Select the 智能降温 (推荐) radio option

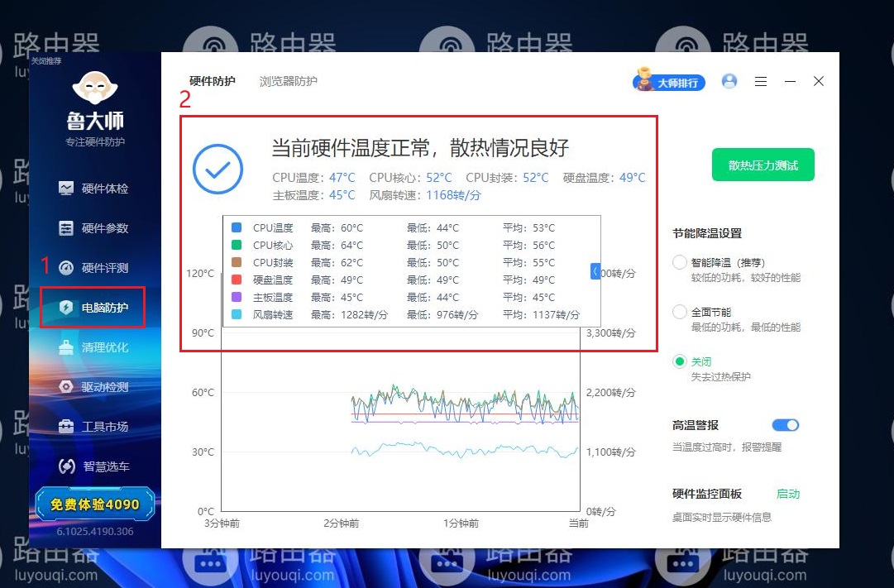click(x=680, y=262)
